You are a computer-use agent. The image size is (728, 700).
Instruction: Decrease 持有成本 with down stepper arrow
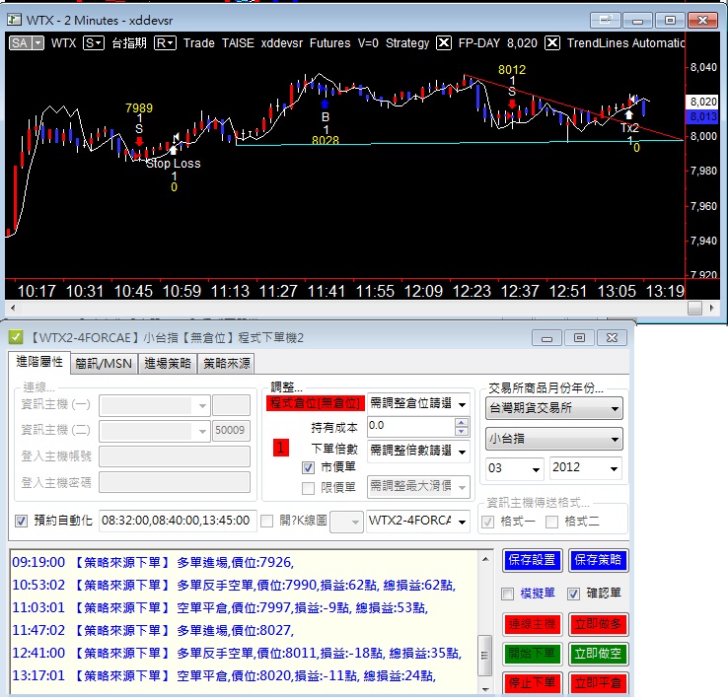click(x=461, y=431)
